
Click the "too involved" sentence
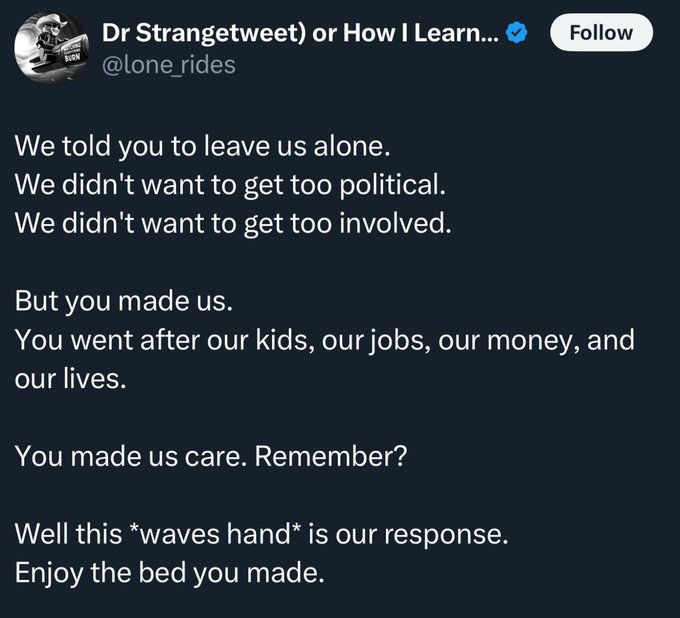[x=233, y=223]
